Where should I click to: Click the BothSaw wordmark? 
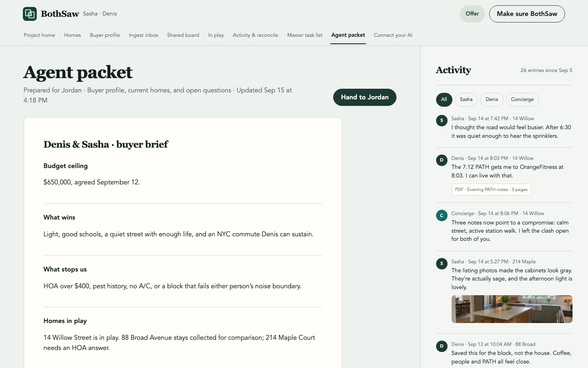coord(60,14)
